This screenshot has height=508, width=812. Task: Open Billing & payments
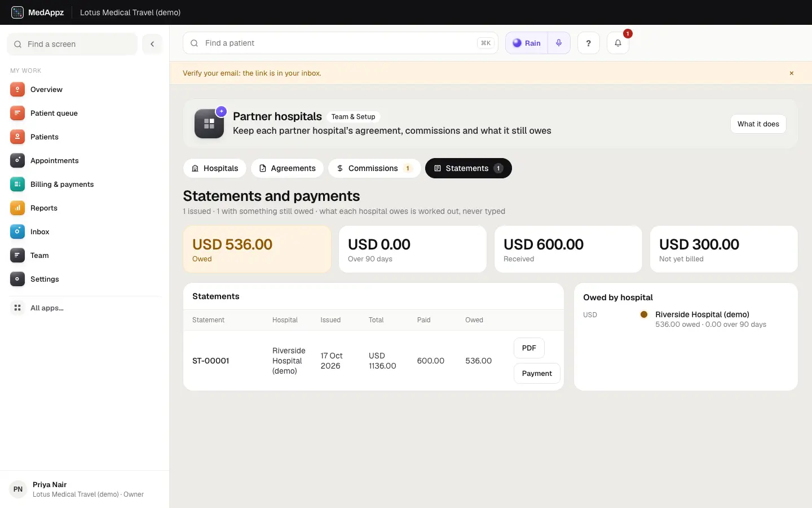pos(85,185)
